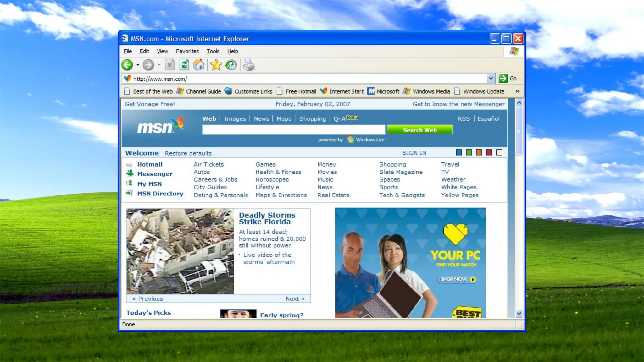Open the Favorites menu
The height and width of the screenshot is (362, 644).
click(x=187, y=51)
